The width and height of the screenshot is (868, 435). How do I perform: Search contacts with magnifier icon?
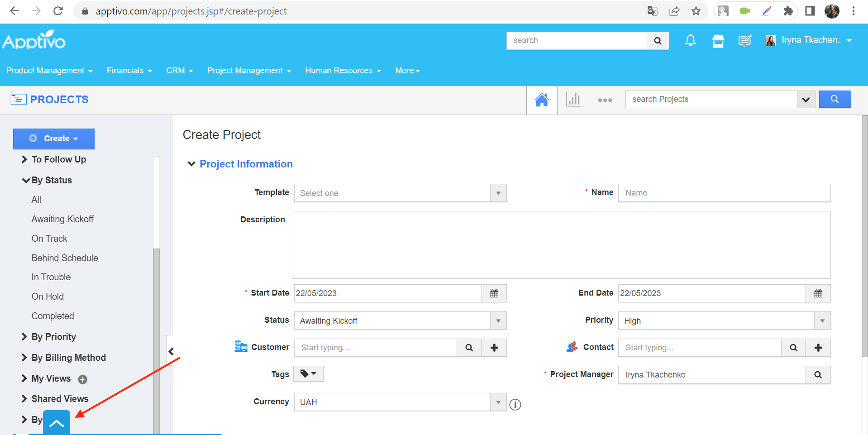[793, 348]
